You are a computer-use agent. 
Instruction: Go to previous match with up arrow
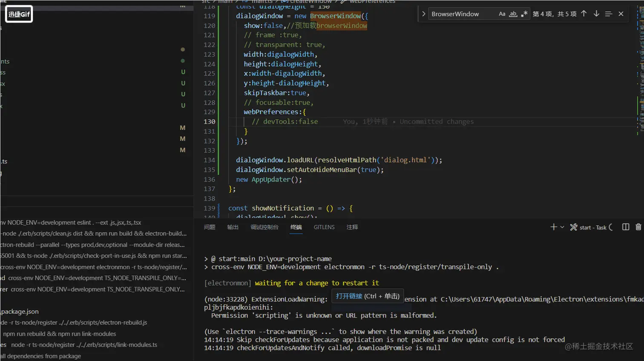[x=584, y=14]
